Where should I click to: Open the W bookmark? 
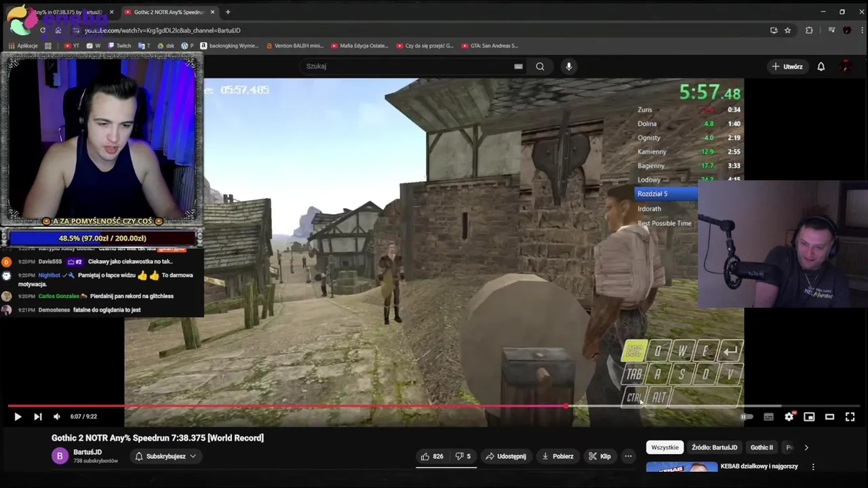click(94, 46)
